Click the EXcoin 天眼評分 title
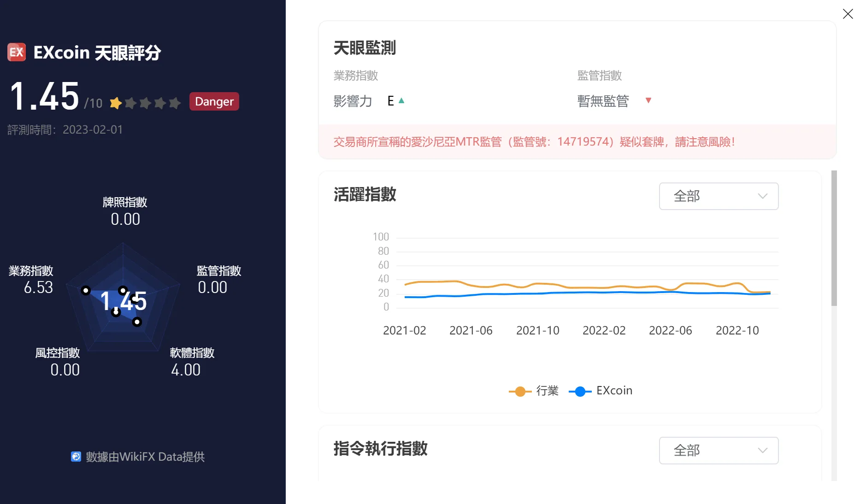Viewport: 860px width, 504px height. click(x=97, y=53)
